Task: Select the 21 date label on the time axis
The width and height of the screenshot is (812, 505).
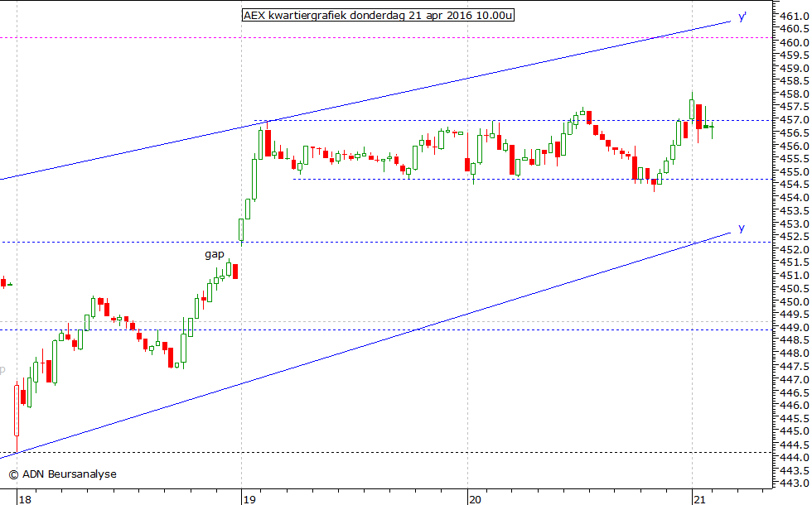Action: [x=699, y=499]
